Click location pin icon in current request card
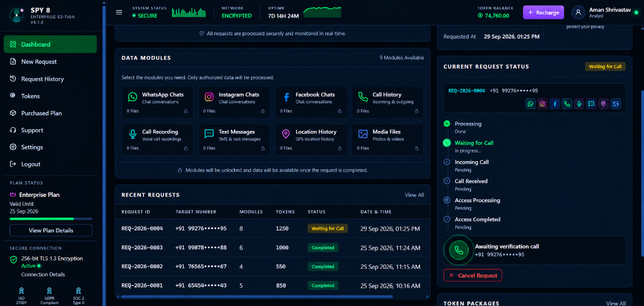 pos(603,104)
